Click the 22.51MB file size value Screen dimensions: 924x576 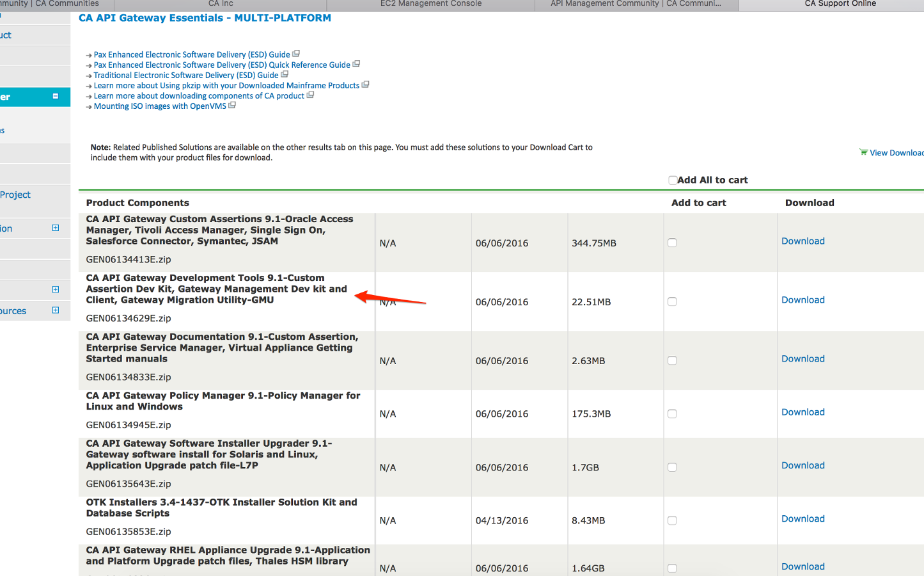[x=591, y=302]
